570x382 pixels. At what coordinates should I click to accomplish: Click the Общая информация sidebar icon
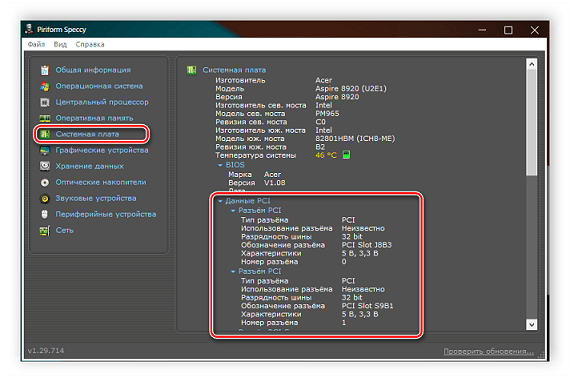pyautogui.click(x=45, y=70)
